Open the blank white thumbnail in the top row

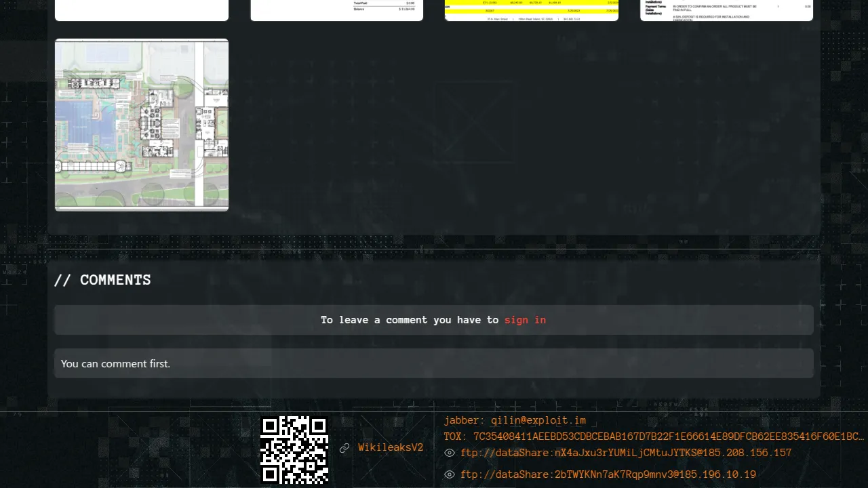pyautogui.click(x=142, y=9)
